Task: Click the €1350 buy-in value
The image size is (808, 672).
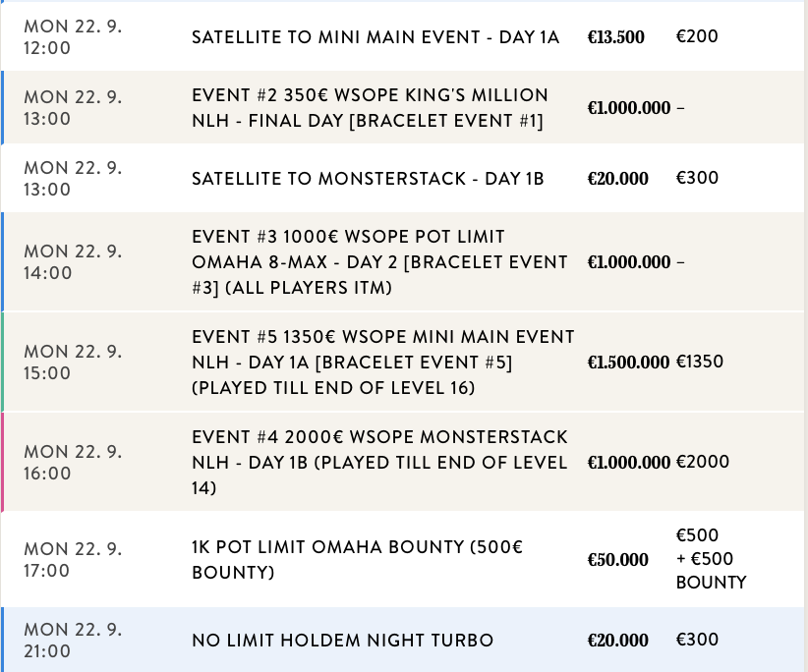Action: click(x=700, y=363)
